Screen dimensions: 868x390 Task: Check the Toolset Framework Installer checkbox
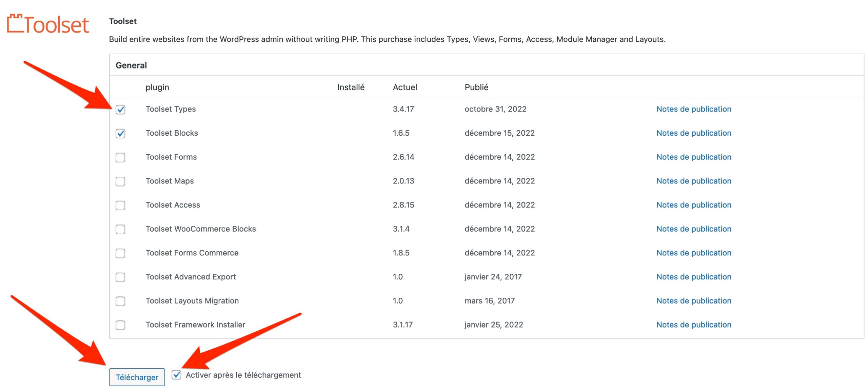[120, 325]
